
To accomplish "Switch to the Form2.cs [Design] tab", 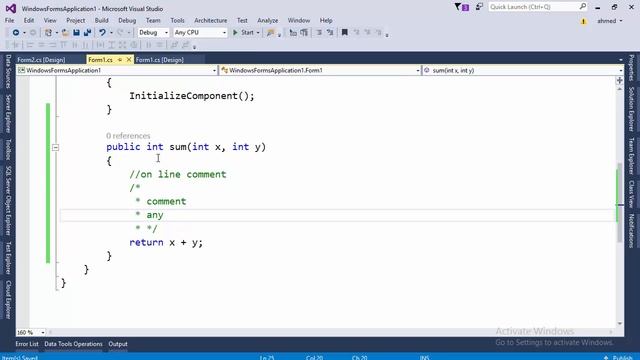I will click(x=41, y=60).
